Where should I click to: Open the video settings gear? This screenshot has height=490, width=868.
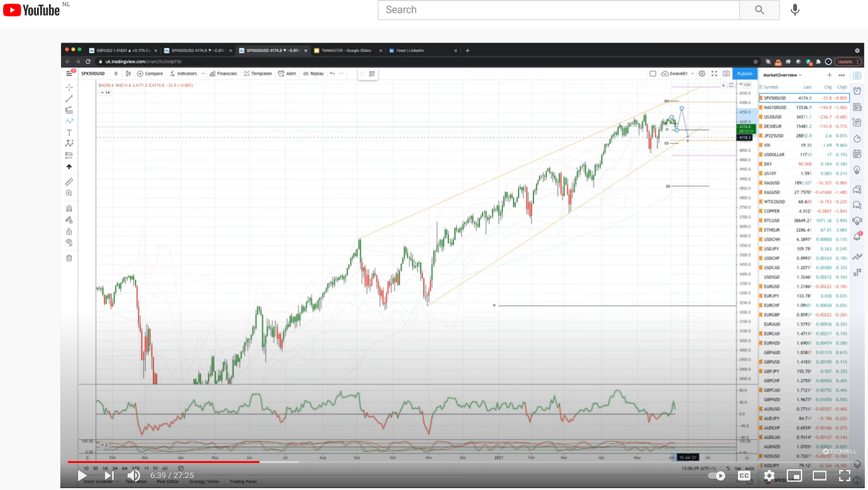point(769,476)
